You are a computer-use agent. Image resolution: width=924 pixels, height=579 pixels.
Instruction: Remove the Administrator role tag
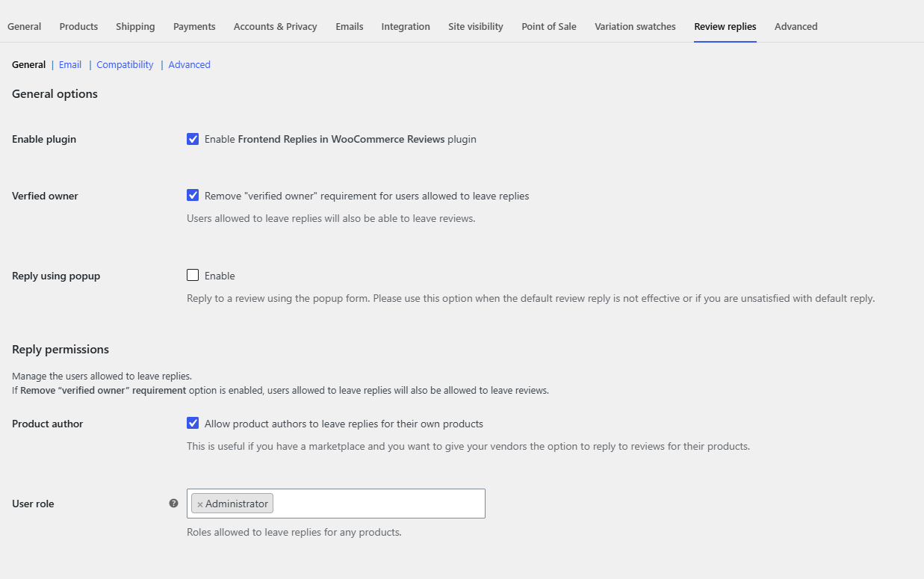pos(199,504)
